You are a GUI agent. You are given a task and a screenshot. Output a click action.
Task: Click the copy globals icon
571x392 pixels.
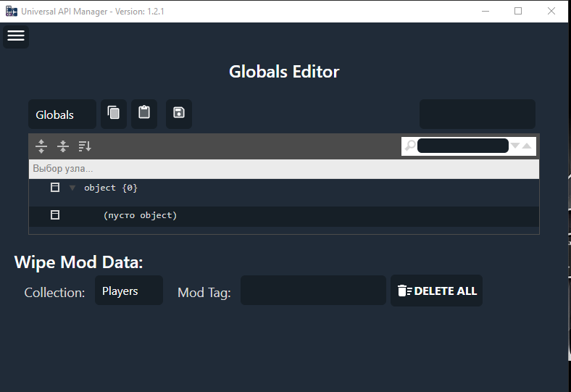[x=114, y=114]
